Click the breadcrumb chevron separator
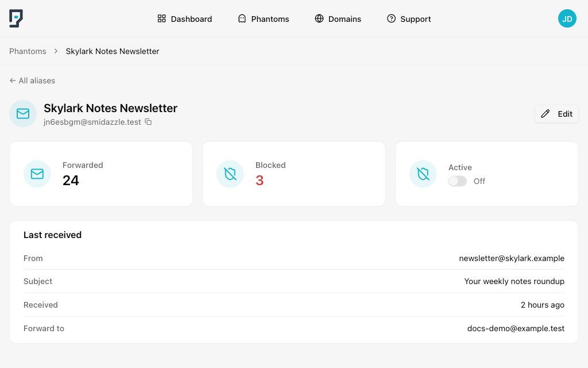 click(x=56, y=51)
